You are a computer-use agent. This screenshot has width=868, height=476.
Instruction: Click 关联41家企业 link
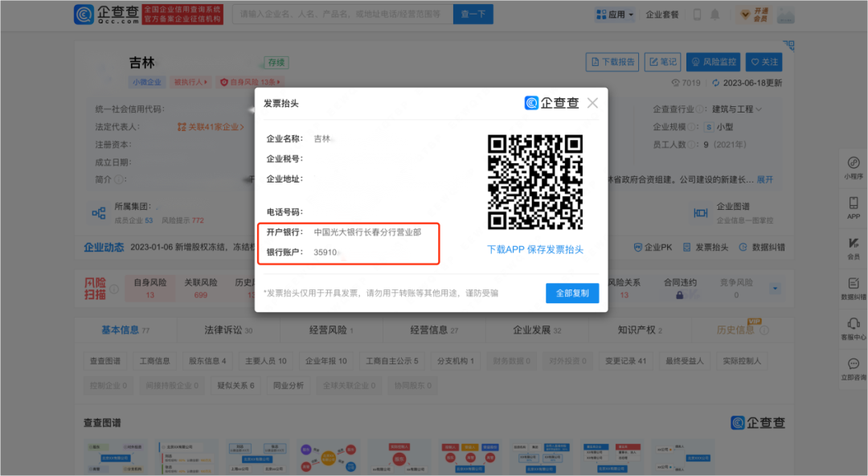coord(211,127)
